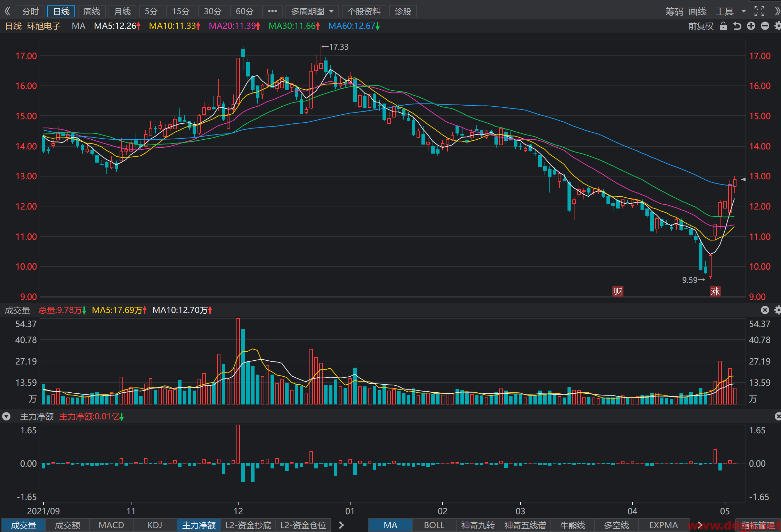Click the MA30:11.66 legend value
Screen dimensions: 781x532
click(294, 26)
